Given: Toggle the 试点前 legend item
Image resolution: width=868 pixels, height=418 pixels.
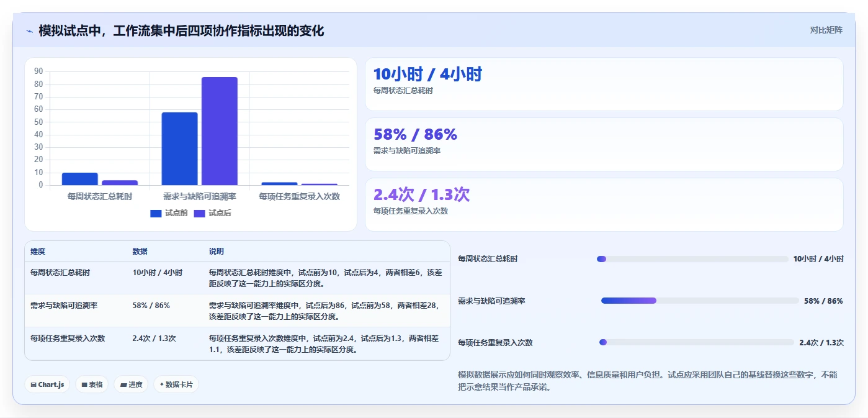Looking at the screenshot, I should click(x=169, y=213).
